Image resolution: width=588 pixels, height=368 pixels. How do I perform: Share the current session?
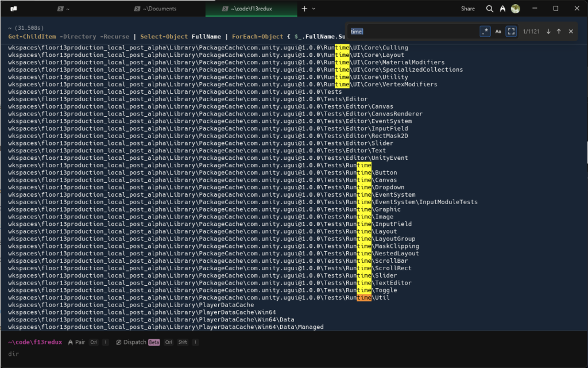click(467, 9)
